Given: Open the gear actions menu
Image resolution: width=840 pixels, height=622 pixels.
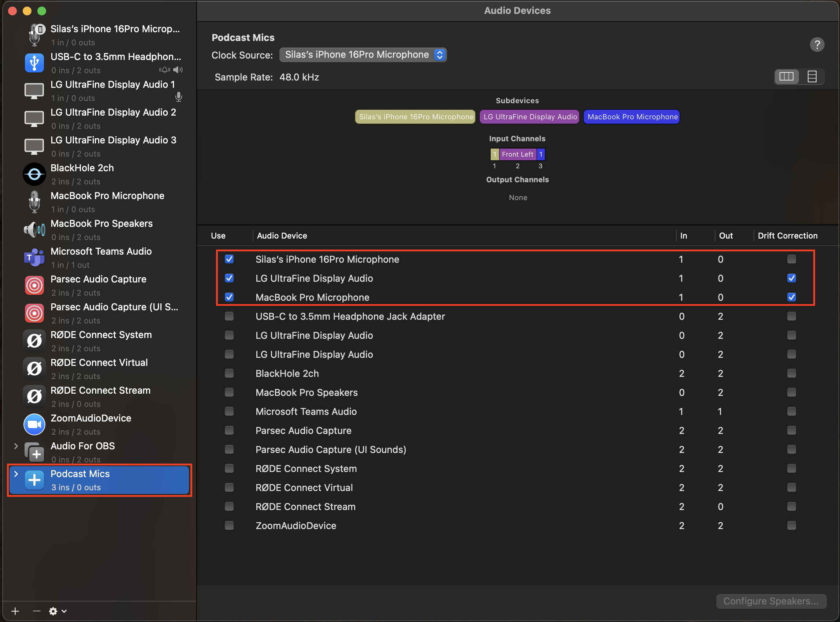Looking at the screenshot, I should coord(57,611).
